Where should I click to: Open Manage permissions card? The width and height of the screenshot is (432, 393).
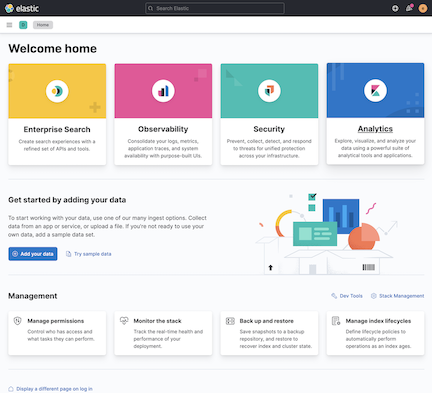coord(57,333)
